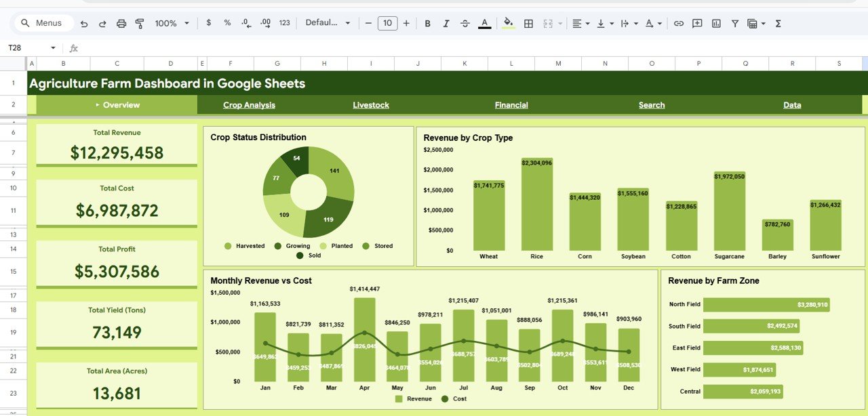Screen dimensions: 868x416
Task: Click the print icon
Action: (121, 22)
